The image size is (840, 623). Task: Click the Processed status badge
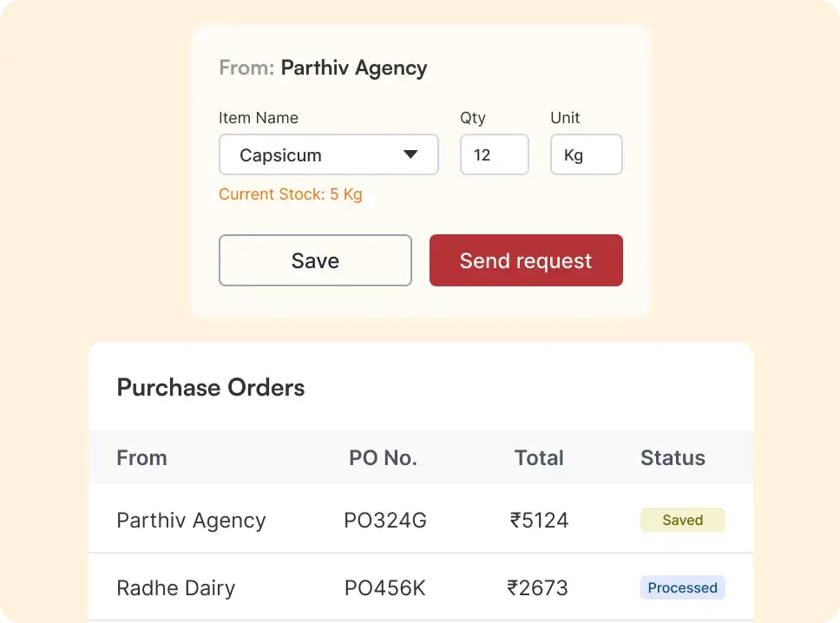pos(682,587)
